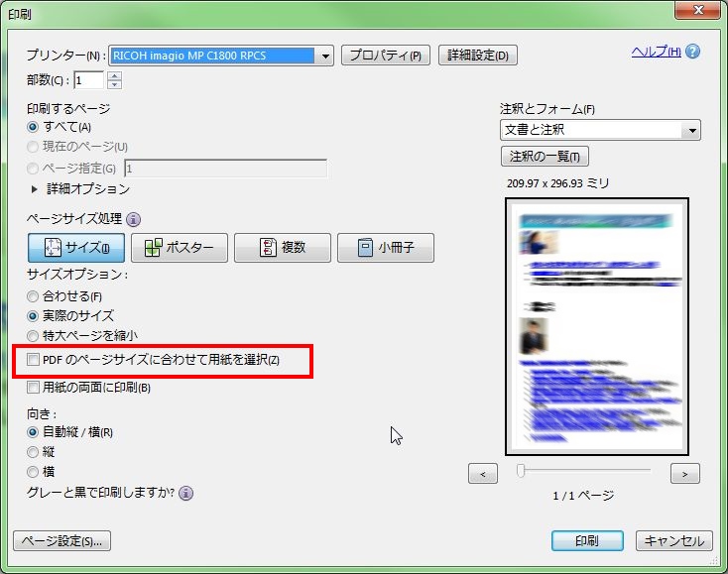
Task: Enable PDFのページサイズに合わせて用紙を選択 checkbox
Action: click(x=34, y=360)
